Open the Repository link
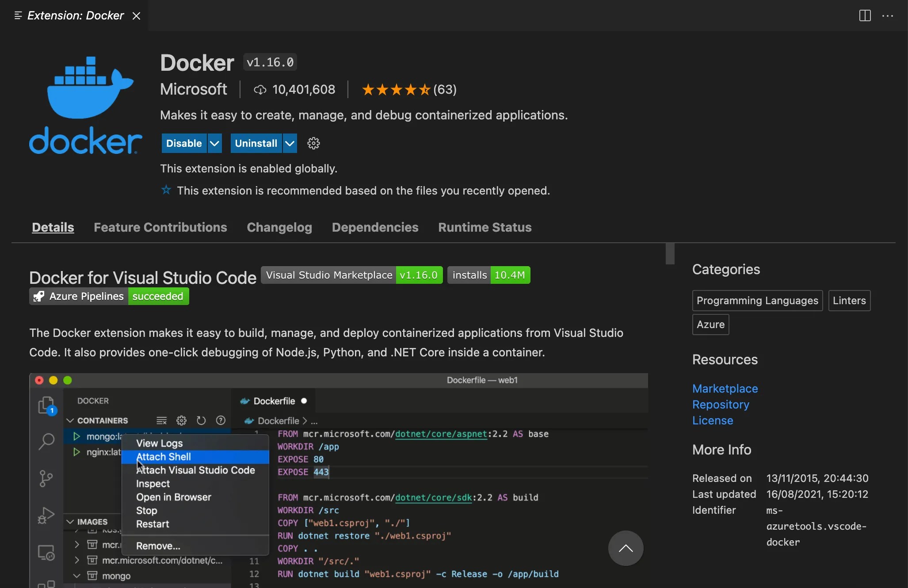Image resolution: width=908 pixels, height=588 pixels. (721, 405)
